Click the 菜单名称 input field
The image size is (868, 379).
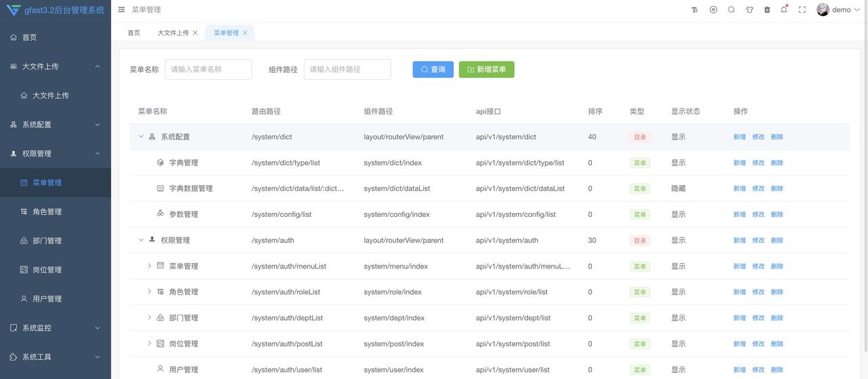click(x=208, y=69)
